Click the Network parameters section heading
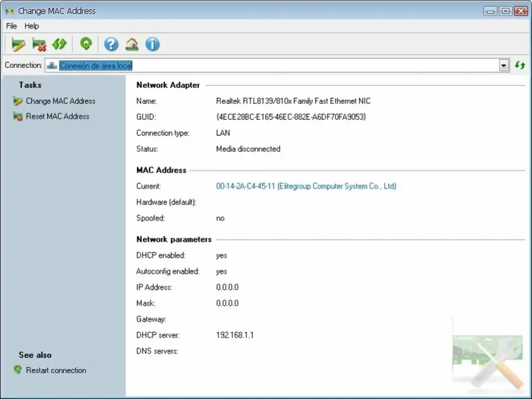 (174, 239)
